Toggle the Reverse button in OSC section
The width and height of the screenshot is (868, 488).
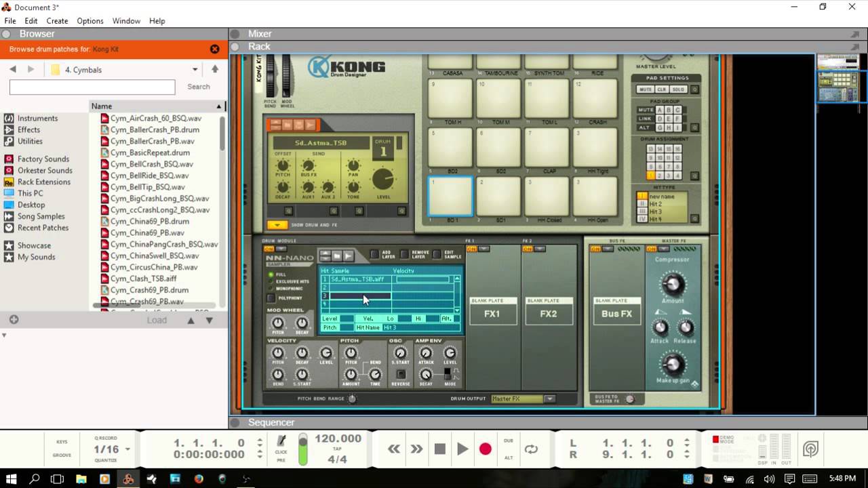coord(401,374)
